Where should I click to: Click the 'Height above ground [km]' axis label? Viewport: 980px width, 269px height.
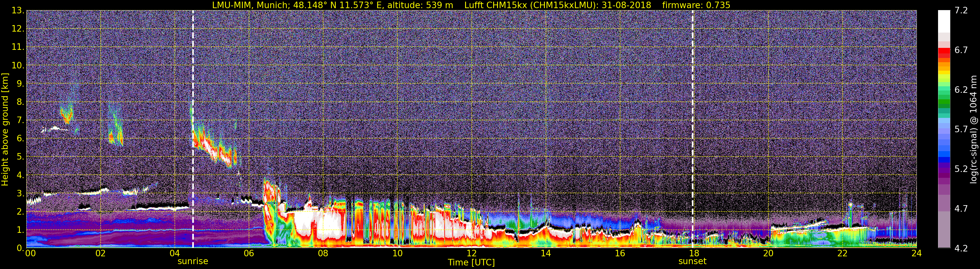tap(5, 130)
